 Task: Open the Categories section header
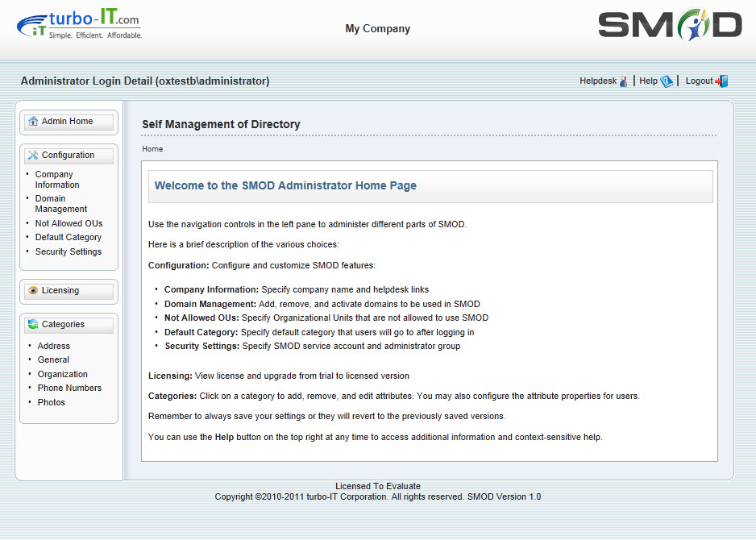[69, 326]
